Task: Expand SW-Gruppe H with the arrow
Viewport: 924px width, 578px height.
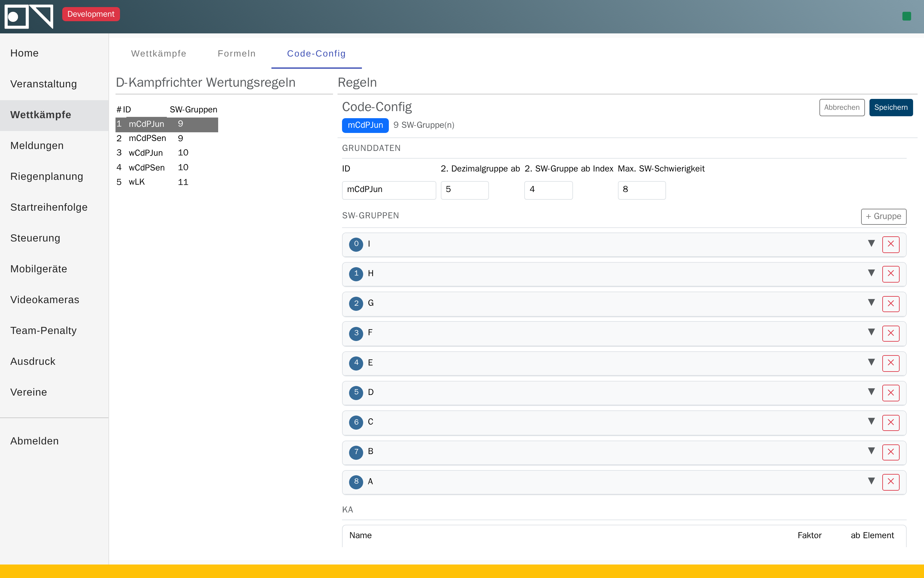Action: click(x=871, y=273)
